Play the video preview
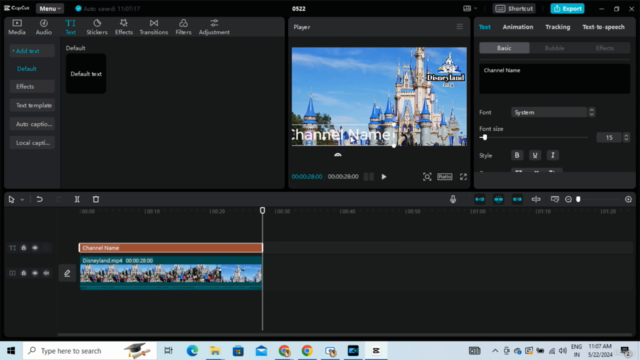The image size is (640, 360). (384, 177)
